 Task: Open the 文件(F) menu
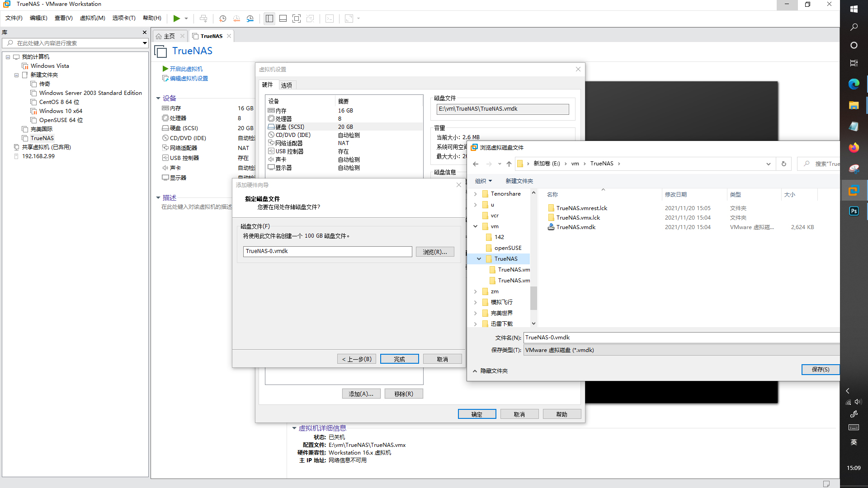(14, 18)
